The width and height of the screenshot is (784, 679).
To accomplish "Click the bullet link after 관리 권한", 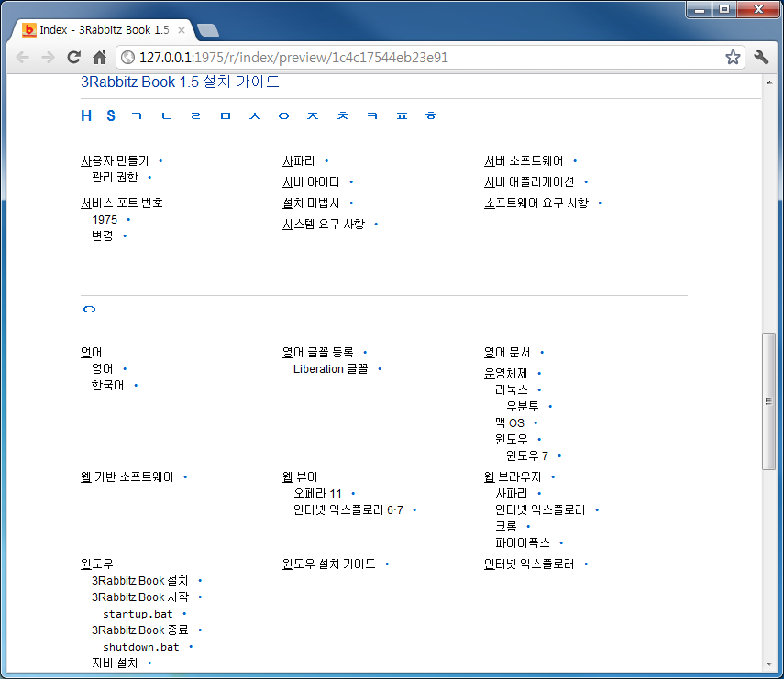I will (x=149, y=178).
